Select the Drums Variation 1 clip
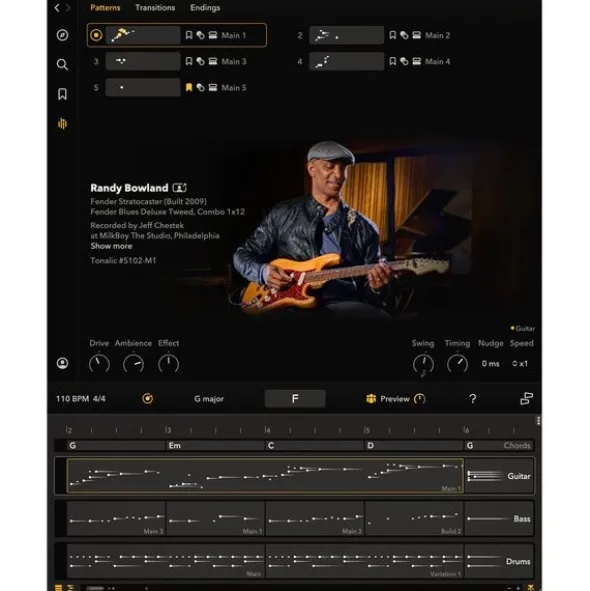 365,561
